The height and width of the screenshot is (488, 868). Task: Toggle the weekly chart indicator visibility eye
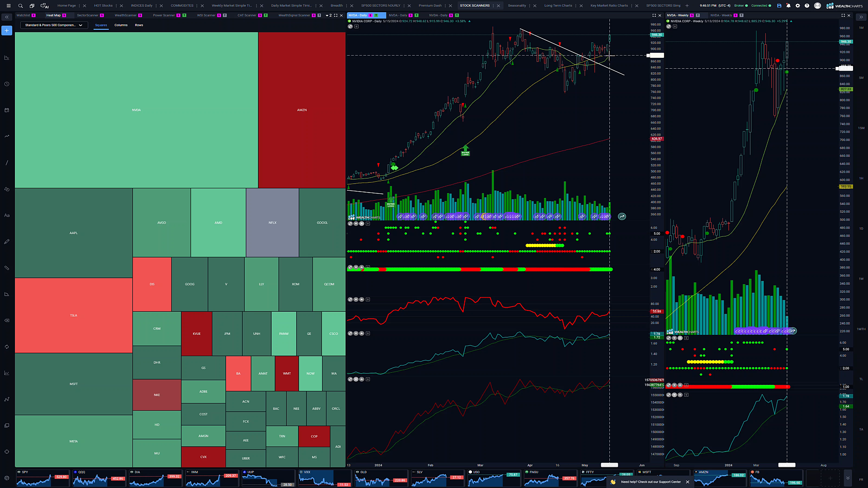[669, 26]
